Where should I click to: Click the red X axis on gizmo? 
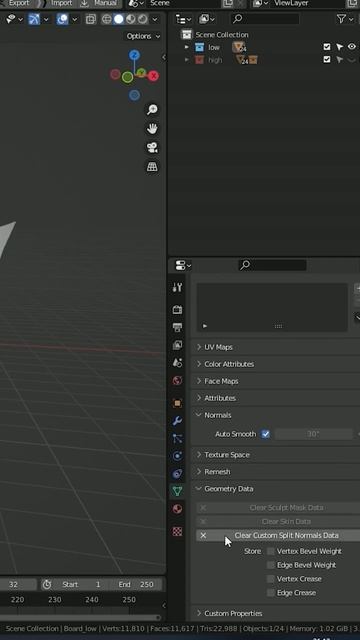[x=153, y=76]
